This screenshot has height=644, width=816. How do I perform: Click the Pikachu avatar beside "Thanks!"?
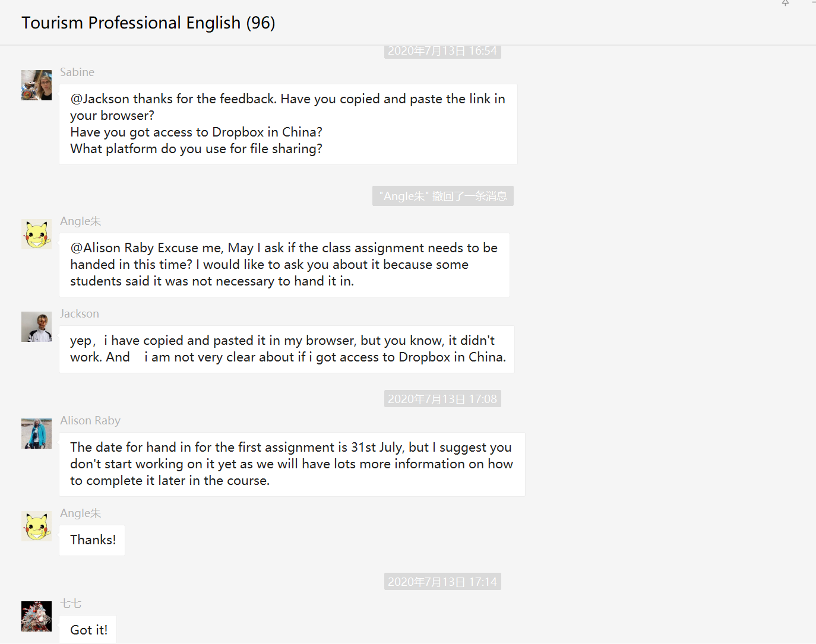click(36, 526)
